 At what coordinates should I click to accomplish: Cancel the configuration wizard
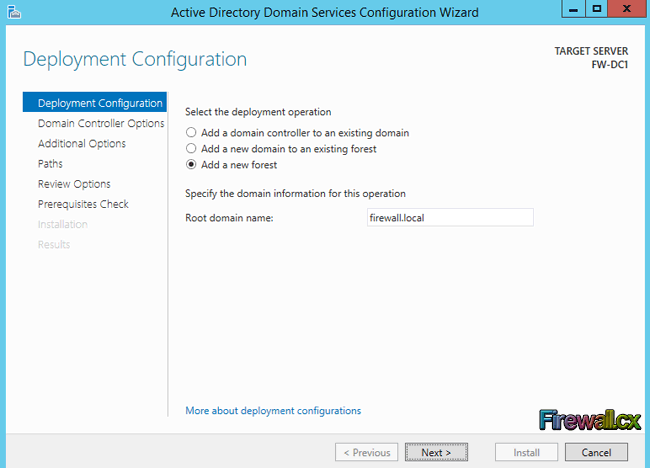tap(597, 452)
